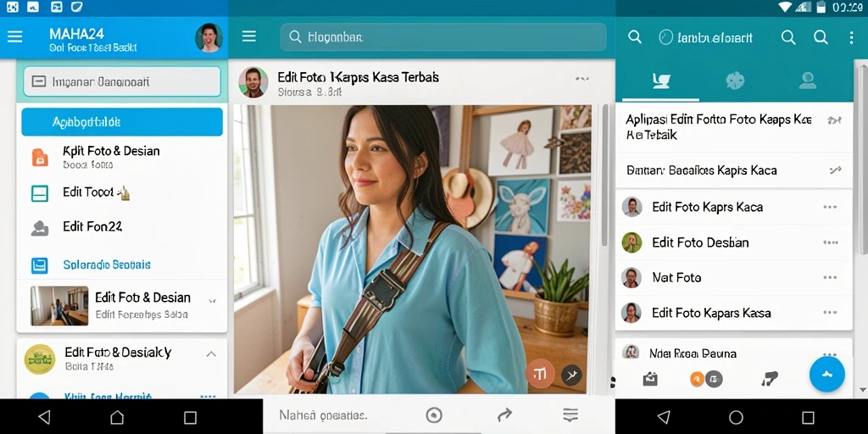868x434 pixels.
Task: Switch to the person tab in the right panel
Action: [808, 81]
